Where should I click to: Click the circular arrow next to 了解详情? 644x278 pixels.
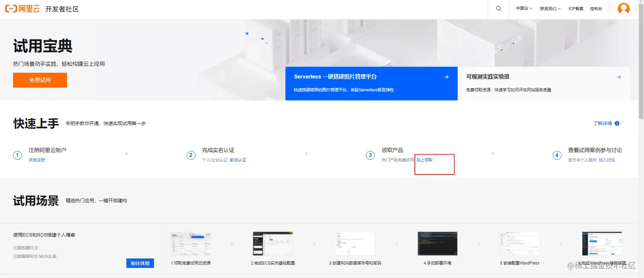point(617,123)
